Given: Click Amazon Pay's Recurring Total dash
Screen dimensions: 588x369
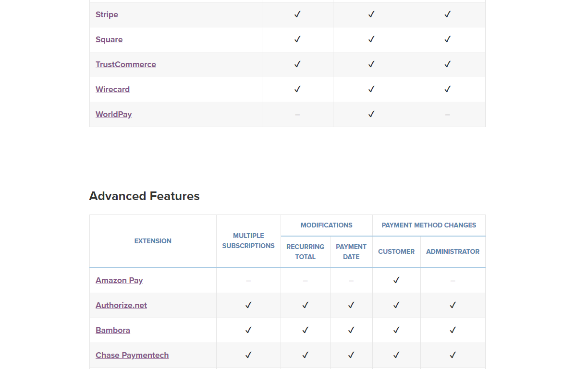Looking at the screenshot, I should (x=306, y=281).
